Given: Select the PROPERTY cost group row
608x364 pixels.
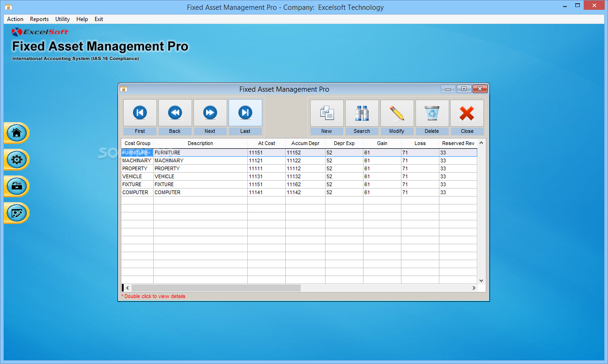Looking at the screenshot, I should (299, 168).
